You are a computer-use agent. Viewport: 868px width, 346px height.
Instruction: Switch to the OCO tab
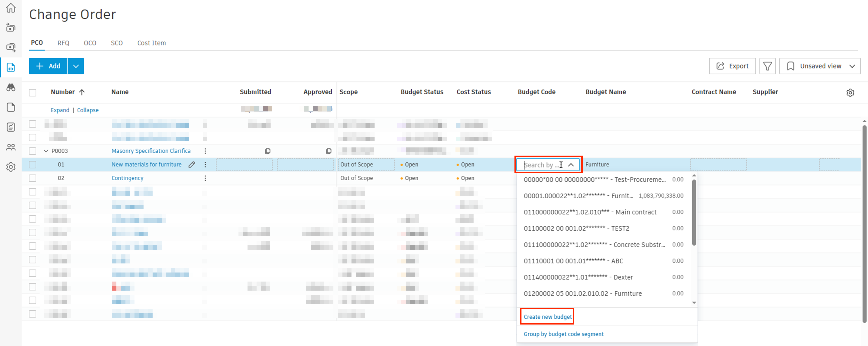[x=90, y=43]
